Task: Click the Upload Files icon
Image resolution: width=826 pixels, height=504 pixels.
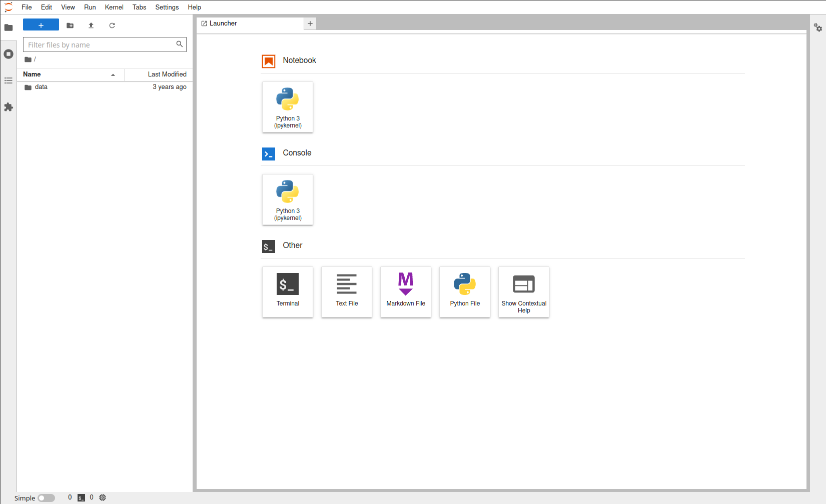Action: 91,25
